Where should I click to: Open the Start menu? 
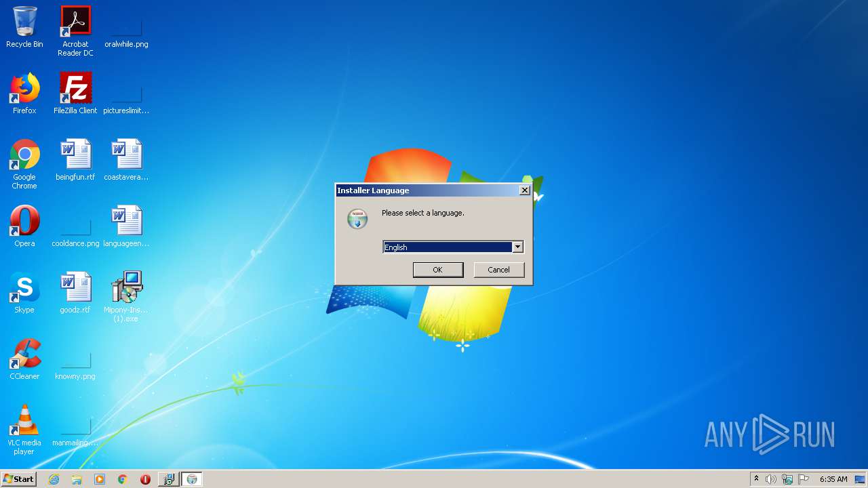[18, 479]
